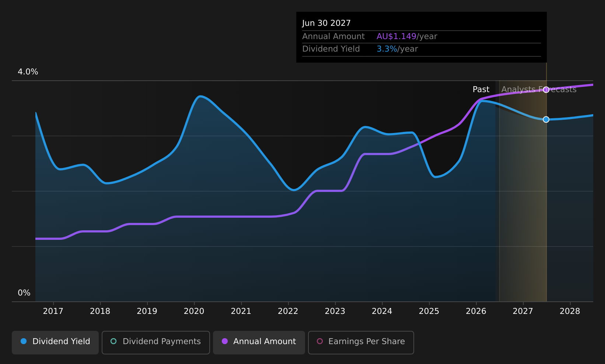Image resolution: width=605 pixels, height=364 pixels.
Task: Click the Jun 30 2027 tooltip date
Action: tap(326, 23)
